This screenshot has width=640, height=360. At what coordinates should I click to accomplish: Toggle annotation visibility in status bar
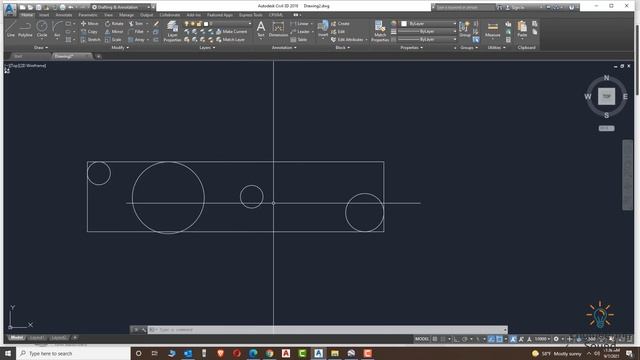pos(513,339)
